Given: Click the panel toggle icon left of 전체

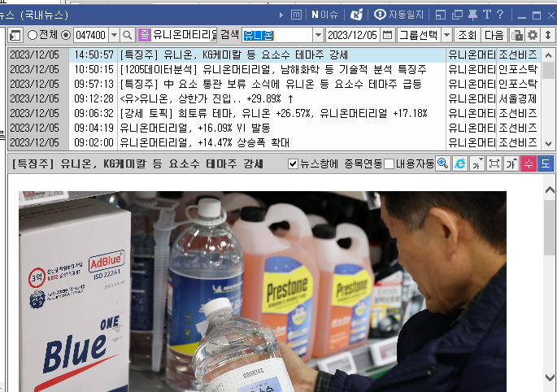Looking at the screenshot, I should point(15,35).
